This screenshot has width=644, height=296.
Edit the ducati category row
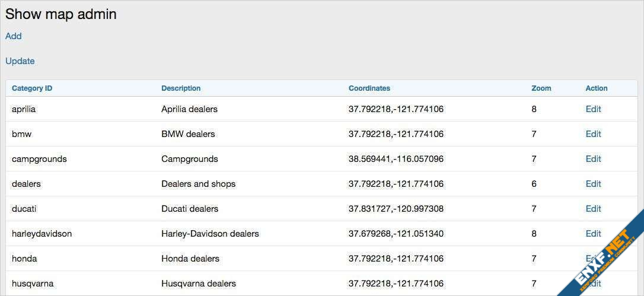593,209
